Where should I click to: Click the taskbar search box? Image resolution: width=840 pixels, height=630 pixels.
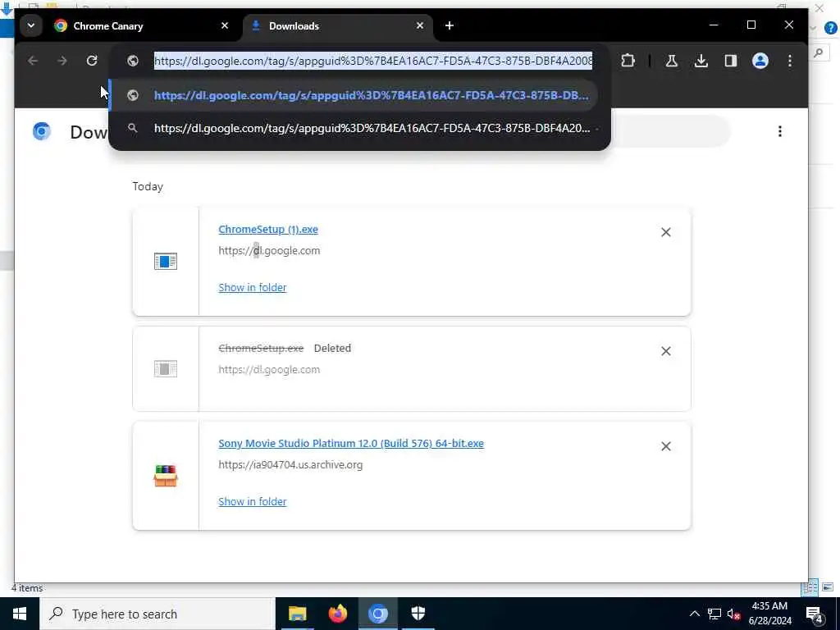point(157,614)
